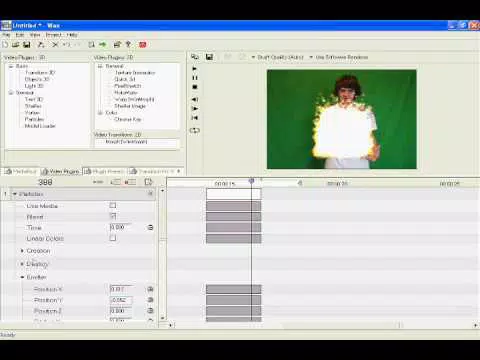Toggle the Blend checkbox
This screenshot has height=360, width=480.
113,216
